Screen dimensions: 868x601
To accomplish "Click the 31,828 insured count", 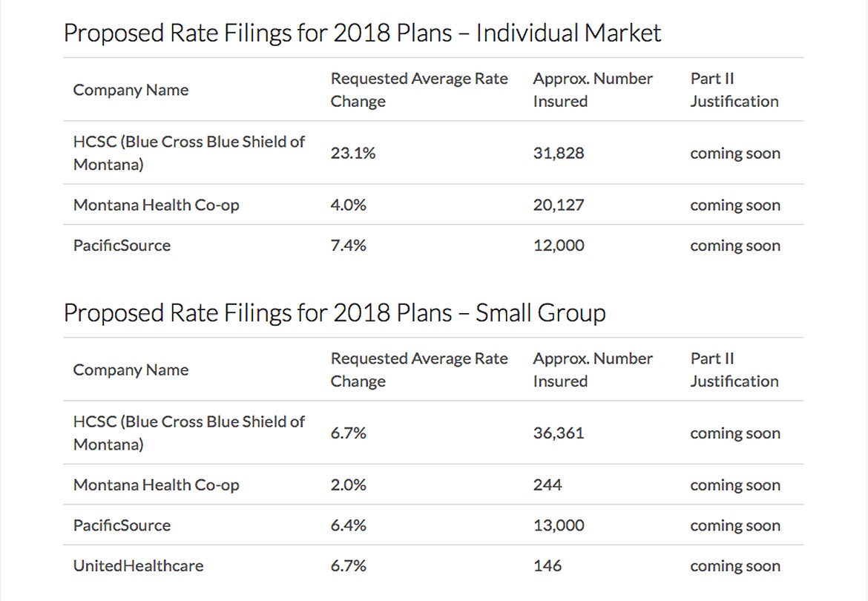I will (x=558, y=154).
